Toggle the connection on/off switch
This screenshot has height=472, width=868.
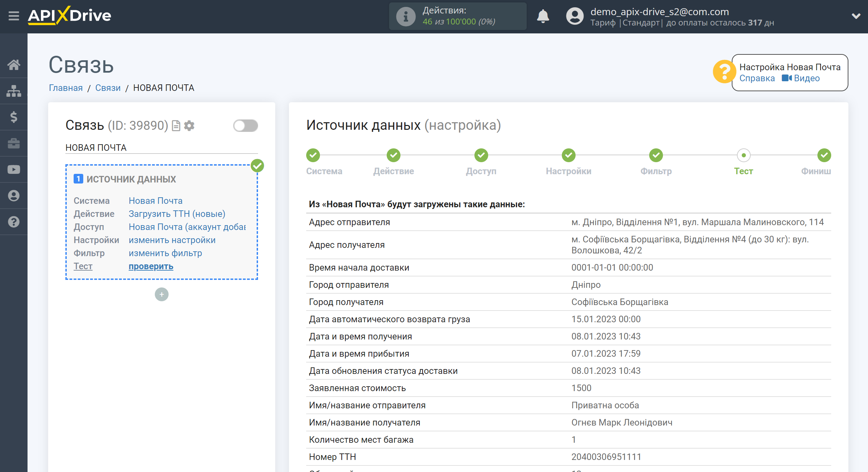pyautogui.click(x=245, y=126)
